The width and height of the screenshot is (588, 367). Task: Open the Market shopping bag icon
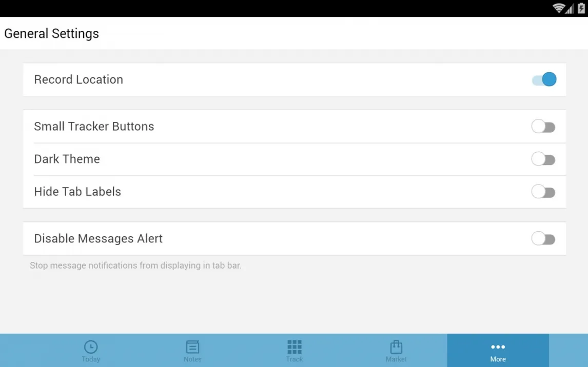click(x=396, y=347)
